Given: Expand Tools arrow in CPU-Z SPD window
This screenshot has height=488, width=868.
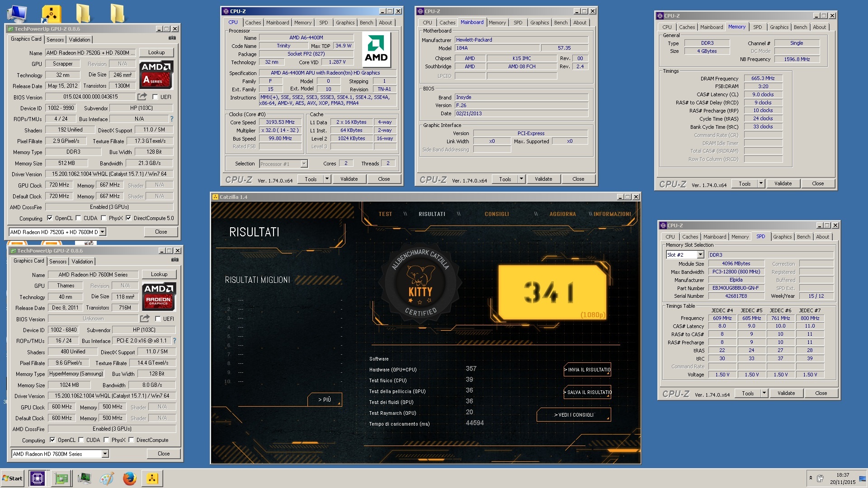Looking at the screenshot, I should click(764, 393).
